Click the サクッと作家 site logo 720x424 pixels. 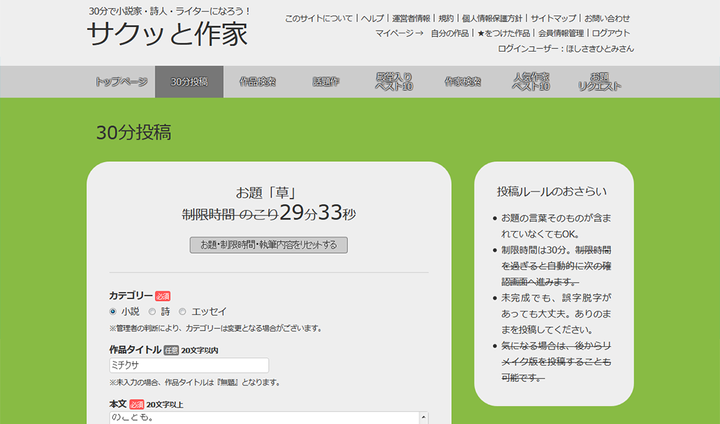(x=167, y=34)
